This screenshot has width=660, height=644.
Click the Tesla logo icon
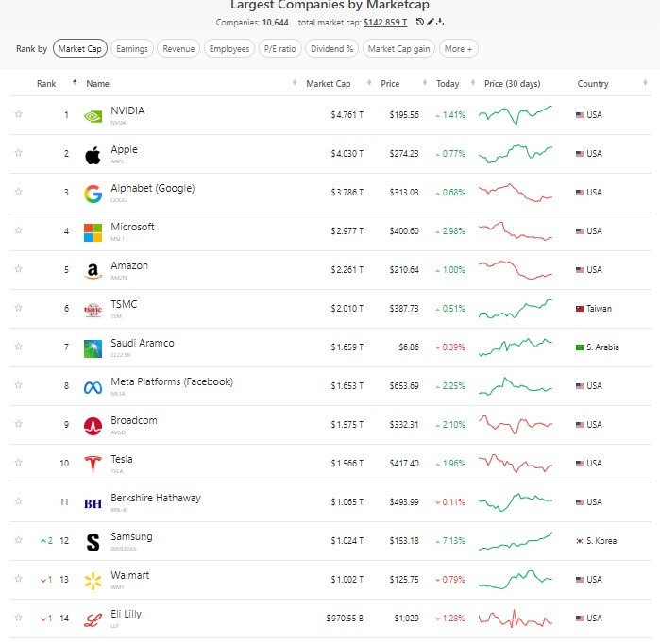tap(93, 464)
